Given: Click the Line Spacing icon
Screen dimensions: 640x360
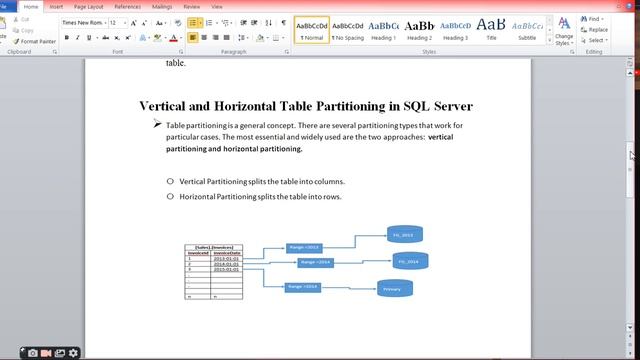Looking at the screenshot, I should coord(242,38).
